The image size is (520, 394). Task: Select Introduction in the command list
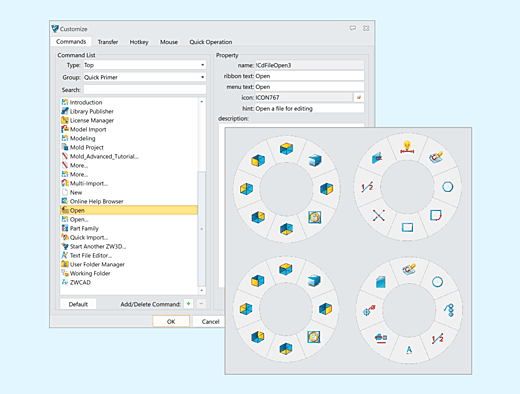click(x=86, y=102)
